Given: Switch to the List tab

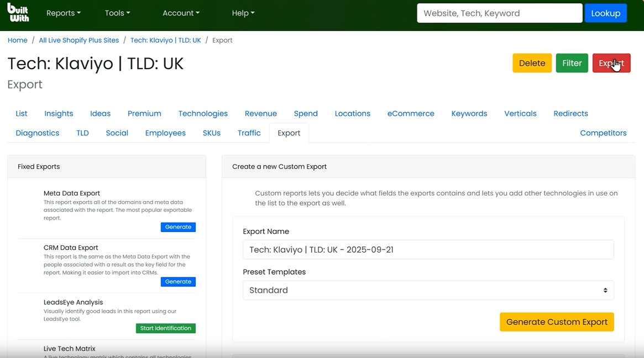Looking at the screenshot, I should click(x=22, y=114).
